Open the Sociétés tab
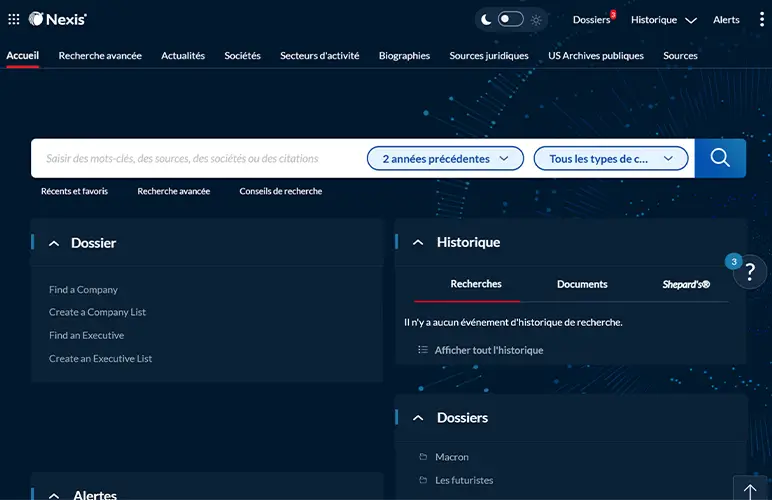 pyautogui.click(x=242, y=56)
